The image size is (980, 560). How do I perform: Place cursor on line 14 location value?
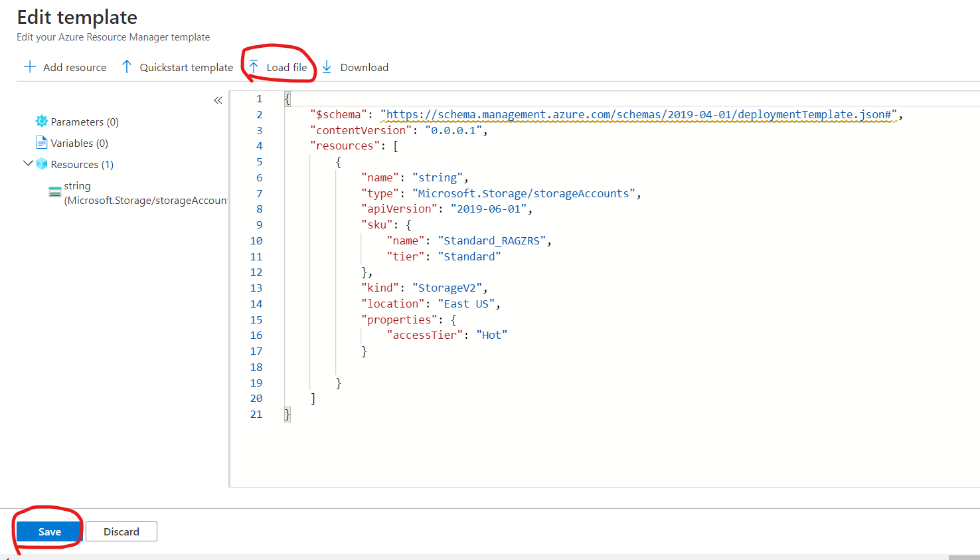465,304
